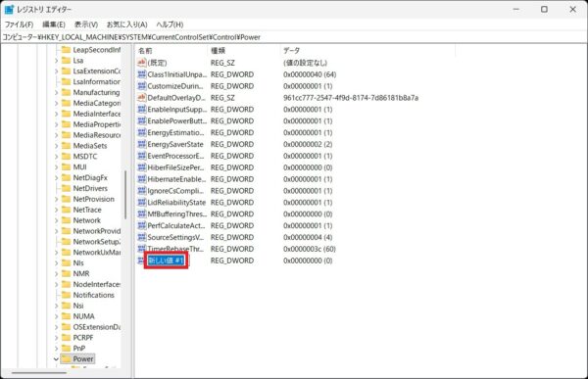Expand the MediaInterfaces tree node
This screenshot has height=379, width=588.
coord(56,114)
